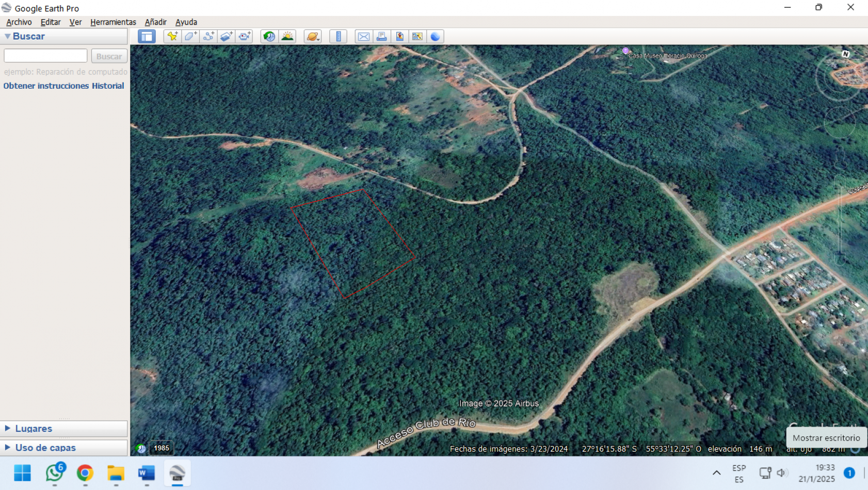Open the ruler measurement tool

pos(339,36)
